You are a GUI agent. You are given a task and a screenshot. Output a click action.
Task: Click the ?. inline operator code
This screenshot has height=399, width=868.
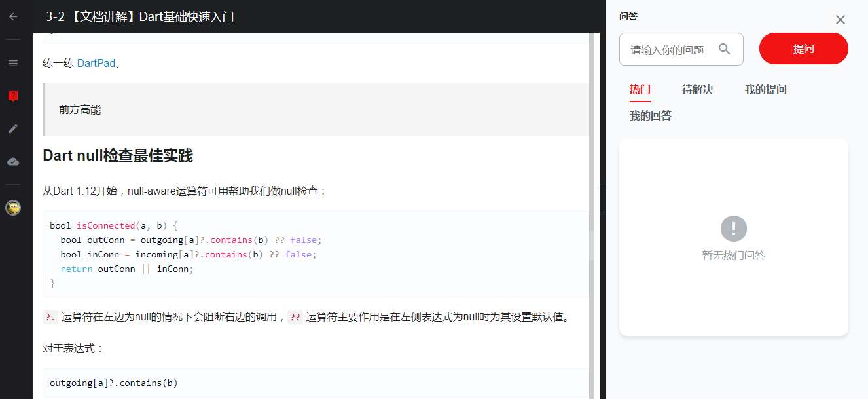[x=50, y=317]
